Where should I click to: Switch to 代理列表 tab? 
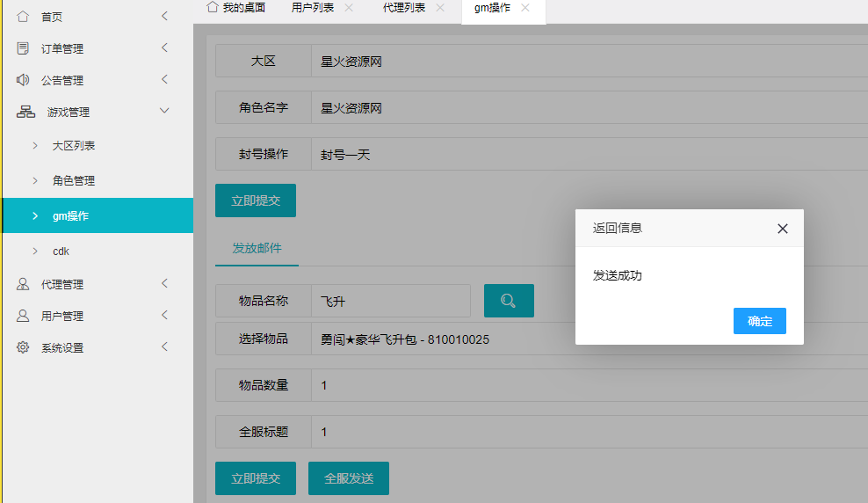[x=404, y=8]
